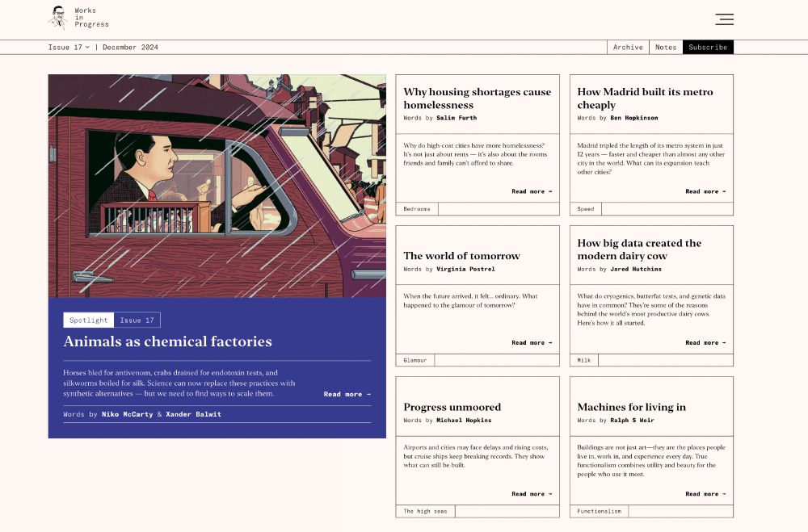Image resolution: width=808 pixels, height=532 pixels.
Task: Click the Milk tag
Action: (x=584, y=360)
